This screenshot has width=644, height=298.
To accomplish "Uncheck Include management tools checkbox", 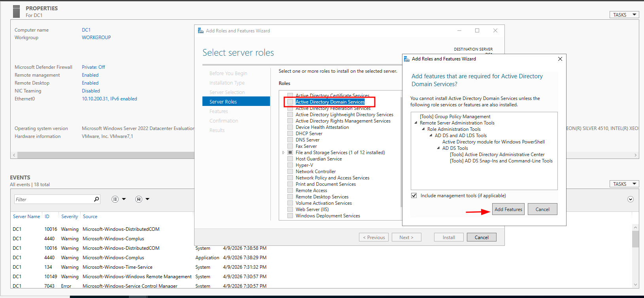I will [x=414, y=196].
